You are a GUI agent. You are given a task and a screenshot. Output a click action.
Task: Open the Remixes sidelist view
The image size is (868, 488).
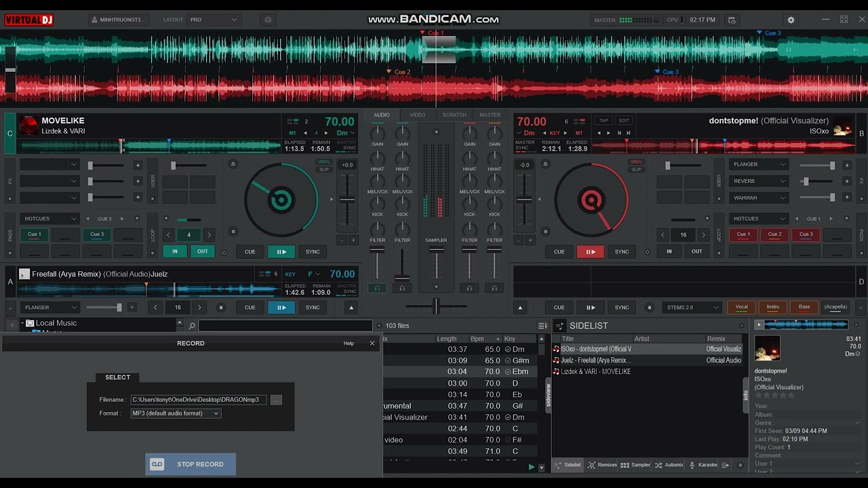(602, 465)
